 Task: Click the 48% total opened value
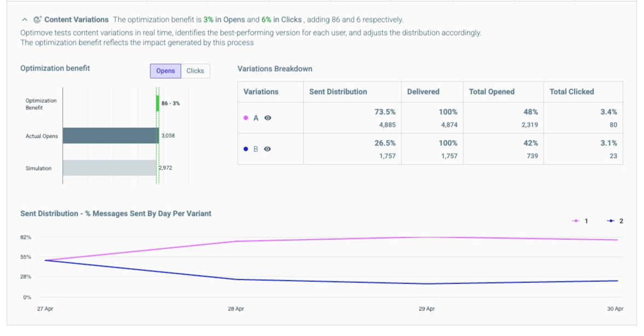531,112
